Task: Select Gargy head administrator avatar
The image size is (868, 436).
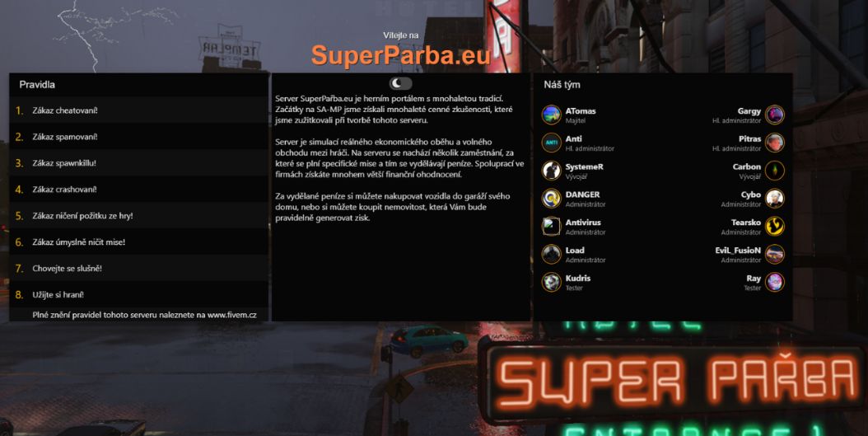Action: [x=775, y=115]
